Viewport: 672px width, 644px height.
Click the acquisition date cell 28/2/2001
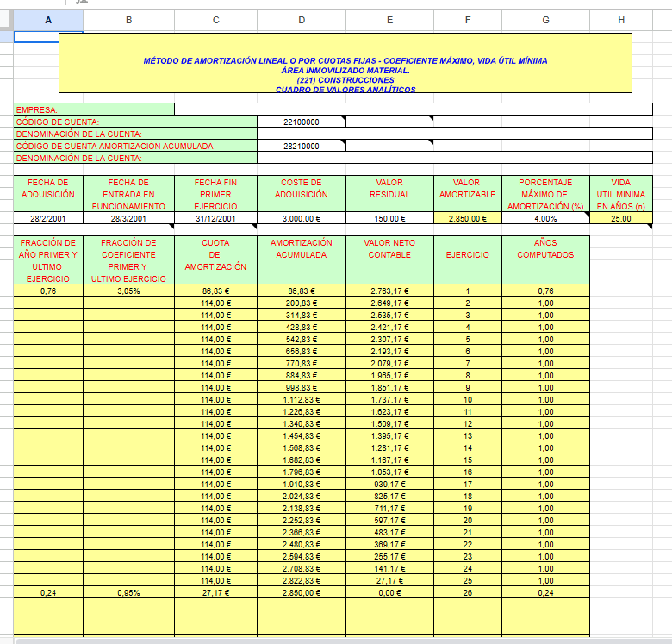pos(48,218)
